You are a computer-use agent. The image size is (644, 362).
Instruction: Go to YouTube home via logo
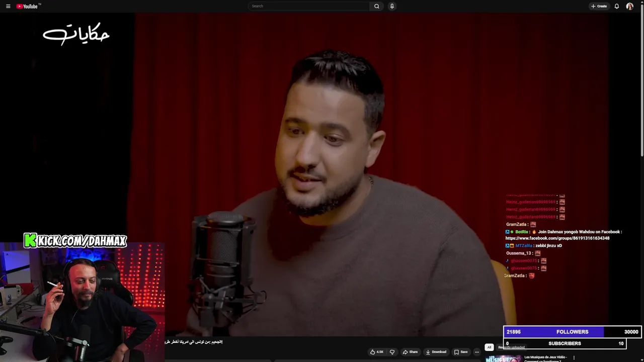pyautogui.click(x=27, y=6)
